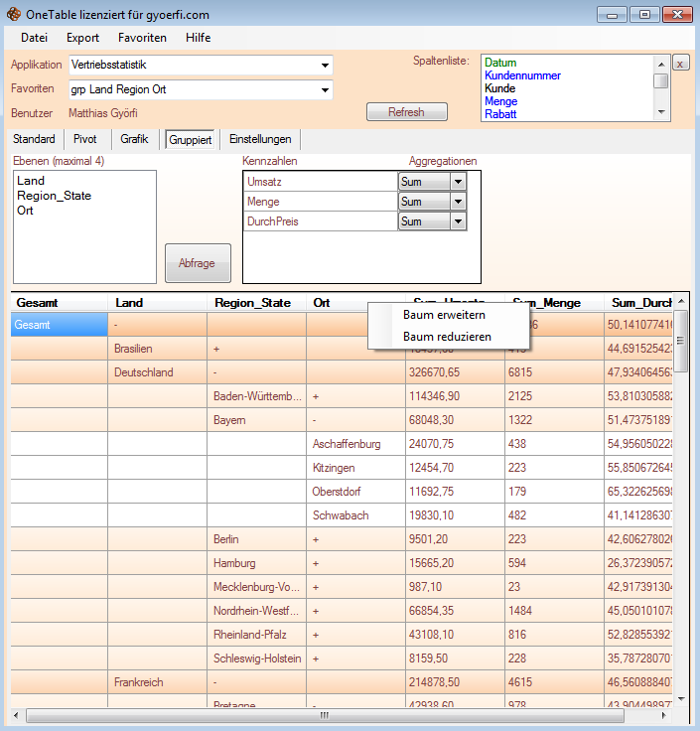Viewport: 700px width, 731px height.
Task: Expand the Brasilien row plus sign
Action: coord(216,349)
